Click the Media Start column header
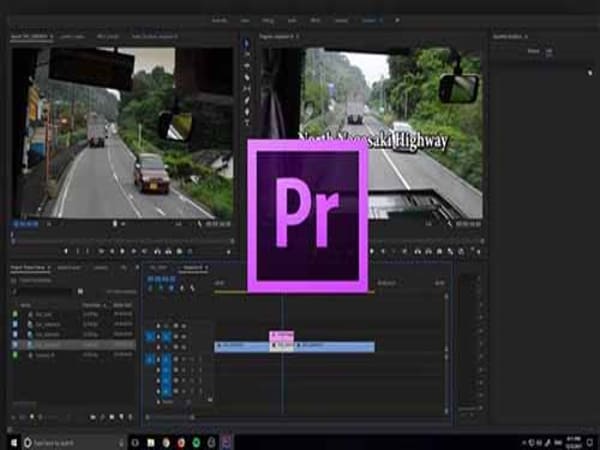 [x=122, y=305]
